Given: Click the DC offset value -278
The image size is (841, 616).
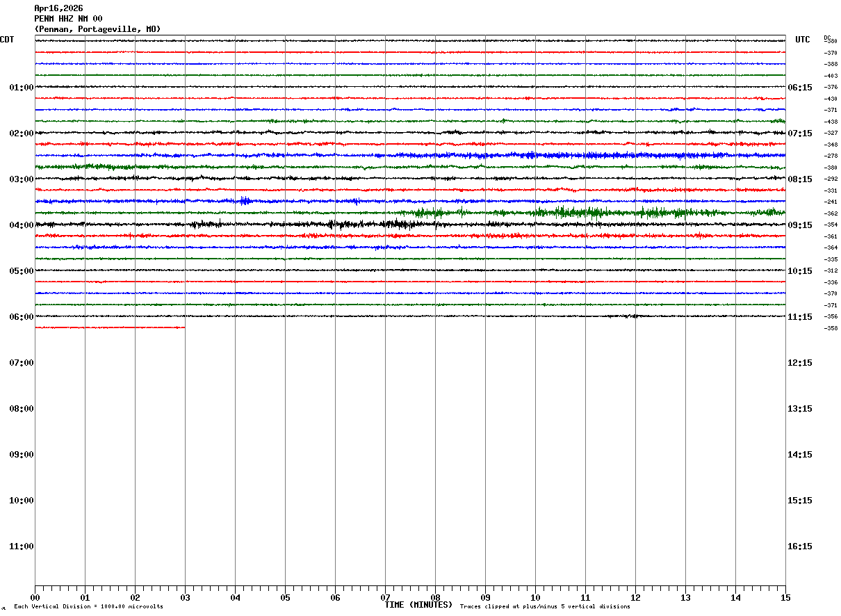Looking at the screenshot, I should coord(831,156).
